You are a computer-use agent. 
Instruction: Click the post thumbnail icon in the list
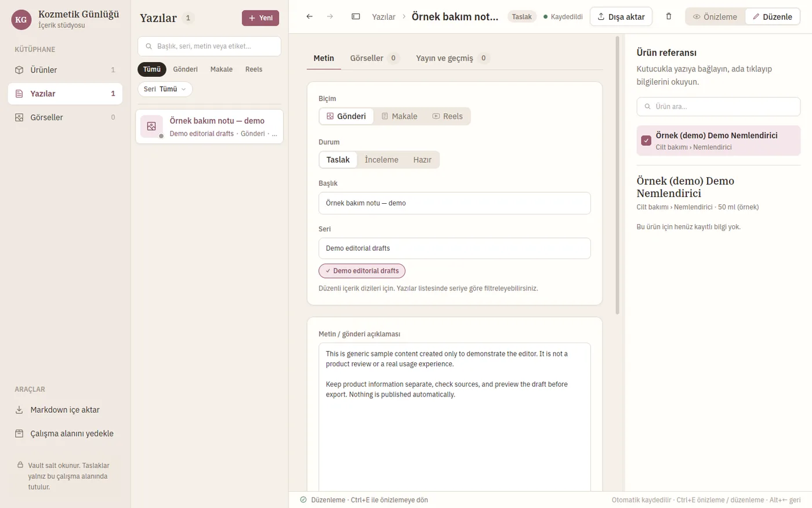[x=151, y=126]
